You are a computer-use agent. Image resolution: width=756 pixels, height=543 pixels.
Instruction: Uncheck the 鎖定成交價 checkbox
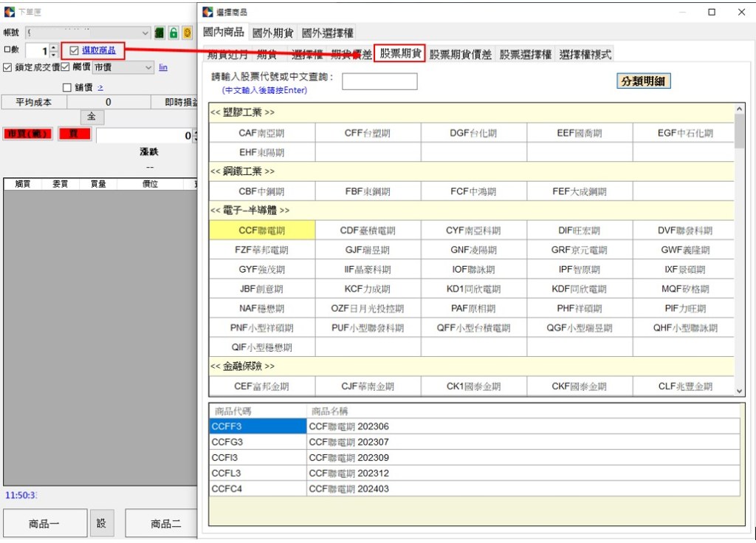tap(8, 67)
